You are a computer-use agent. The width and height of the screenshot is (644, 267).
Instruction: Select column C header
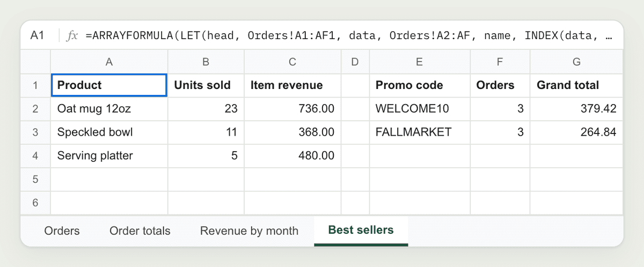pyautogui.click(x=292, y=62)
